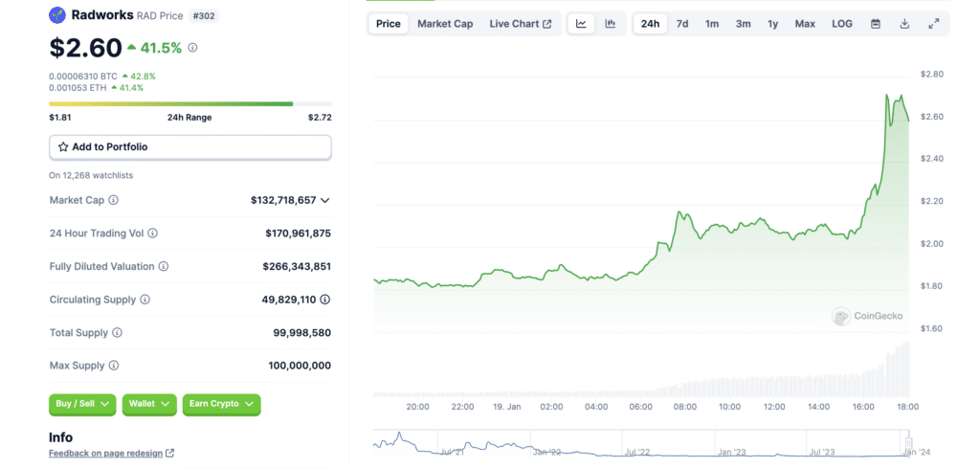
Task: Click the 99,998,580 total supply value
Action: 301,333
